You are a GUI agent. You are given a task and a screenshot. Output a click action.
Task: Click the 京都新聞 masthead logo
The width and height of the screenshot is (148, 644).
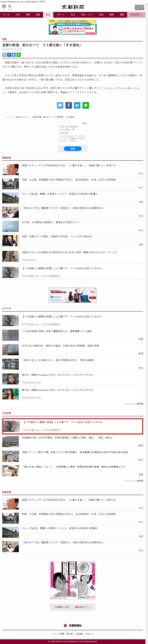coord(73,7)
